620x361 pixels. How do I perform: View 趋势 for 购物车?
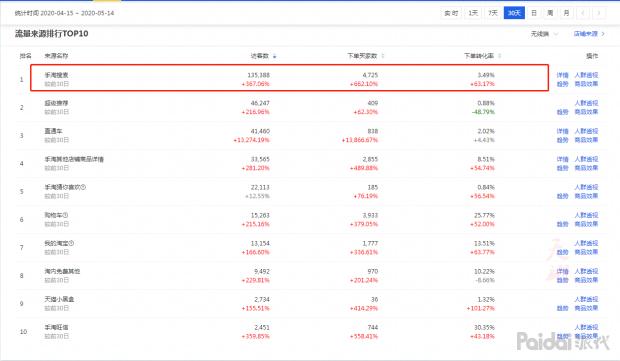point(562,224)
